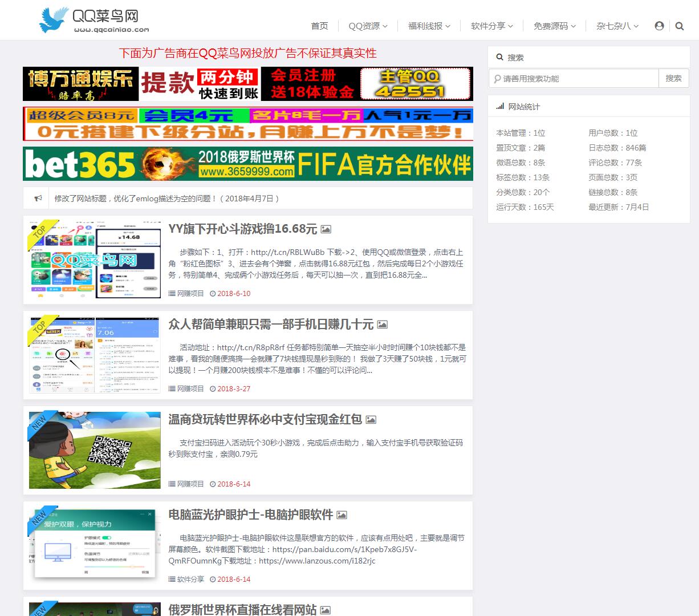Expand the 福利线报 dropdown menu
Image resolution: width=699 pixels, height=616 pixels.
pos(429,26)
